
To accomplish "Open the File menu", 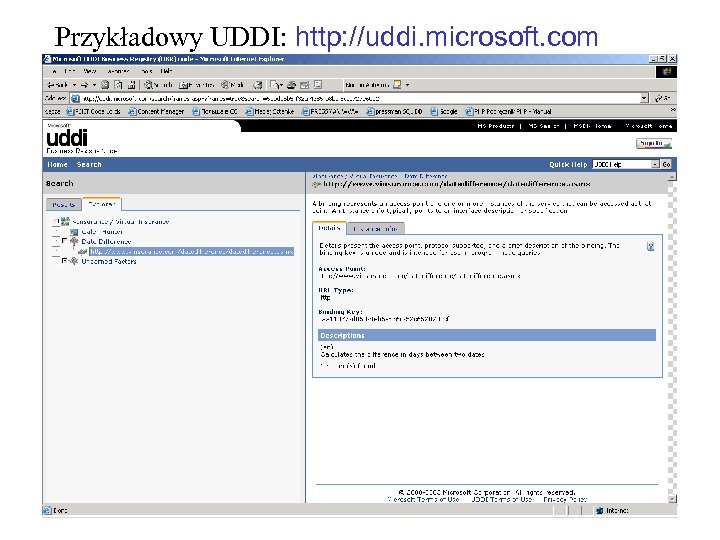I will point(55,71).
